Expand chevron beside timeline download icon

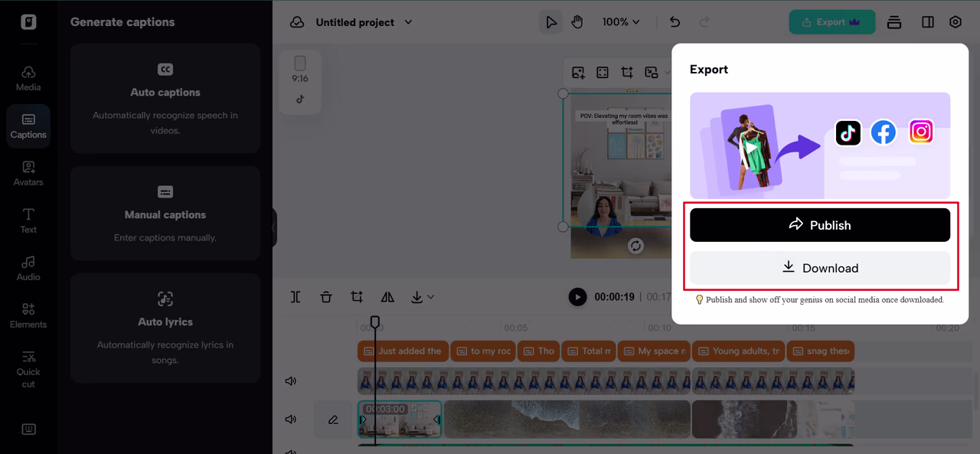coord(431,297)
